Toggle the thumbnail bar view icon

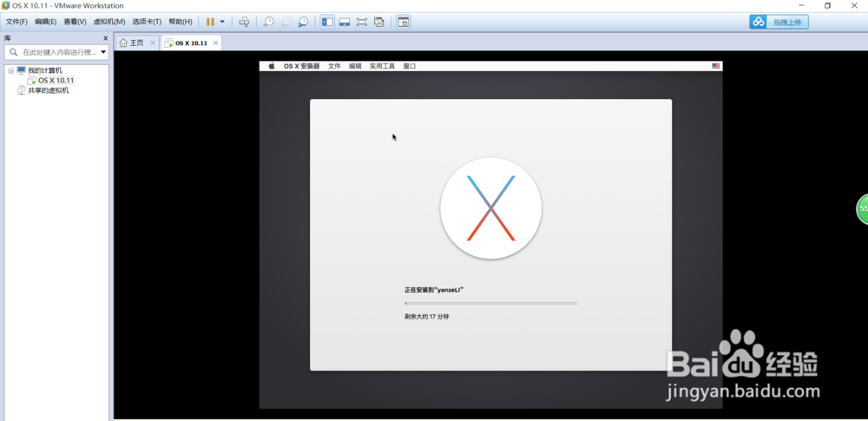click(345, 22)
